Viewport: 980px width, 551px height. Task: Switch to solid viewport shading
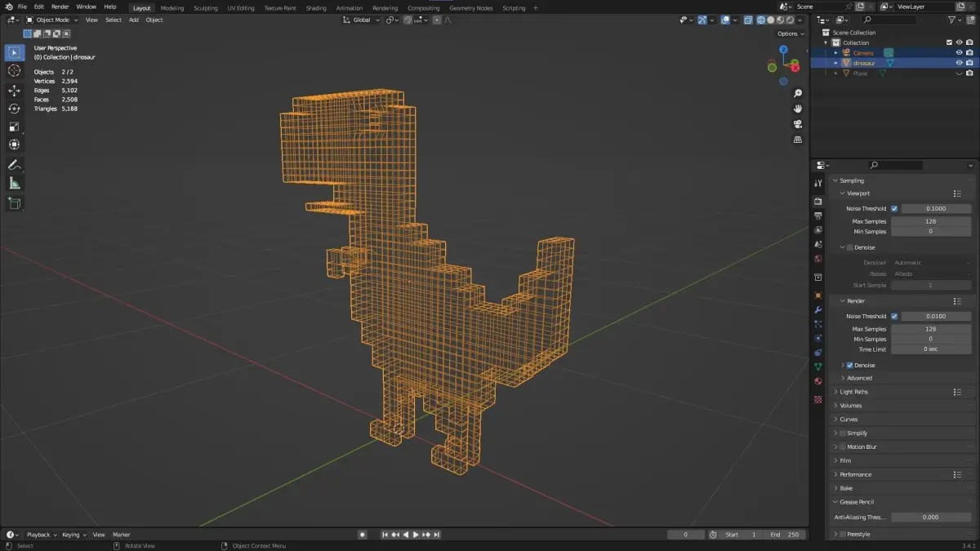(x=771, y=20)
